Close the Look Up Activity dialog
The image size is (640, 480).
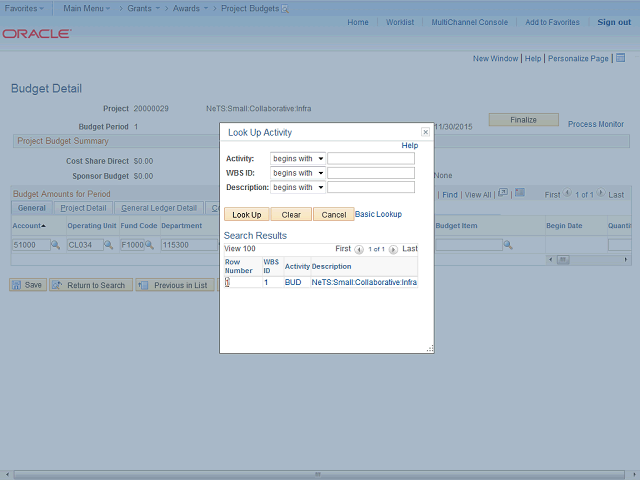[x=425, y=132]
